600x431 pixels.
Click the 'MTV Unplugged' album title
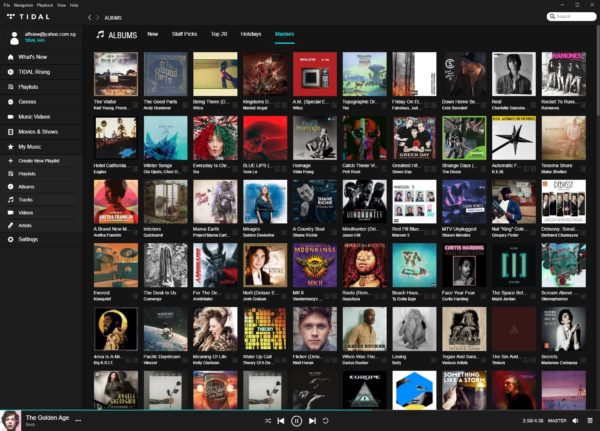[x=459, y=229]
